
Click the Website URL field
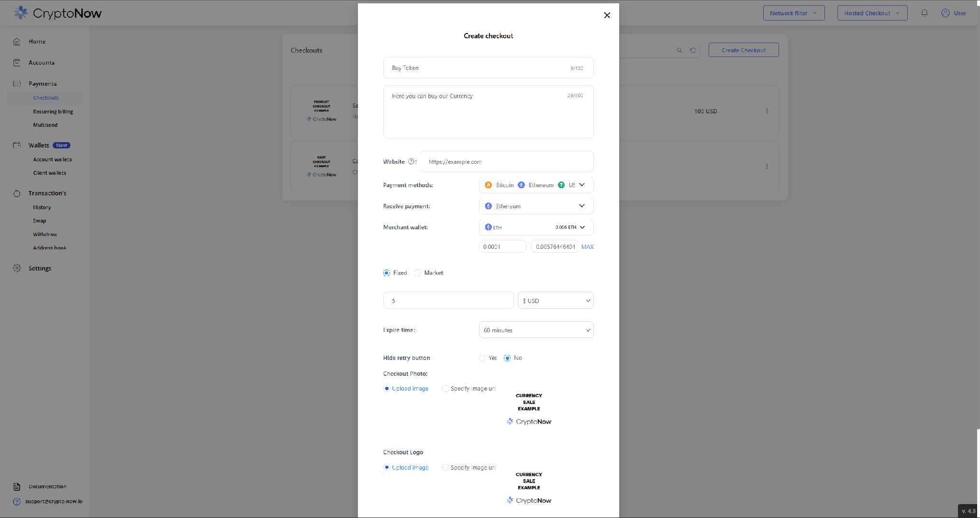tap(507, 162)
